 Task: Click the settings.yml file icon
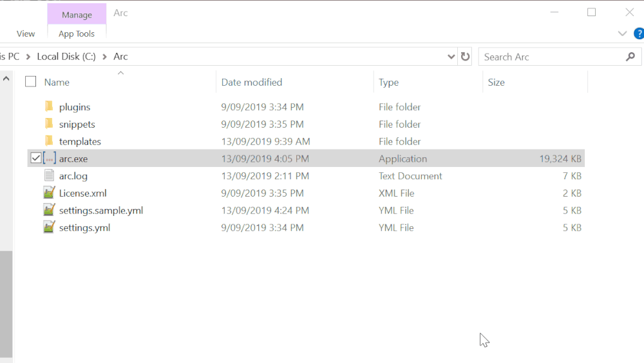click(x=49, y=227)
